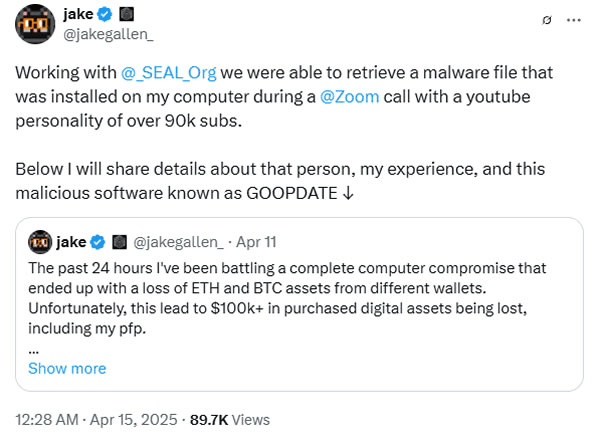The image size is (600, 443).
Task: Click the author name jake in quoted tweet
Action: coord(71,241)
